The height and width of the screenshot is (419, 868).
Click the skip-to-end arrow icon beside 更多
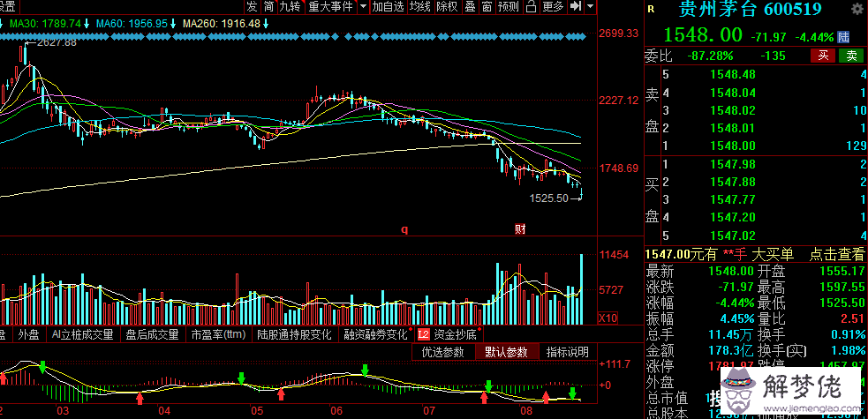576,7
